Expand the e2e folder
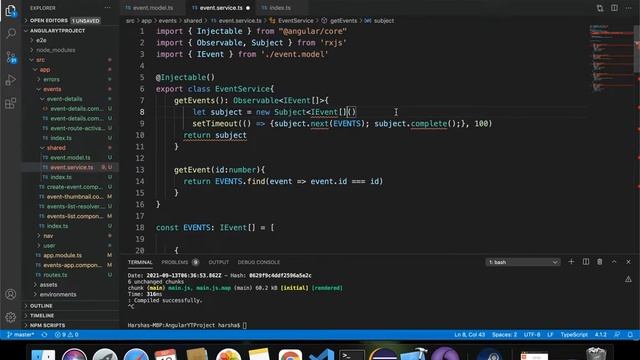Image resolution: width=640 pixels, height=360 pixels. 41,40
